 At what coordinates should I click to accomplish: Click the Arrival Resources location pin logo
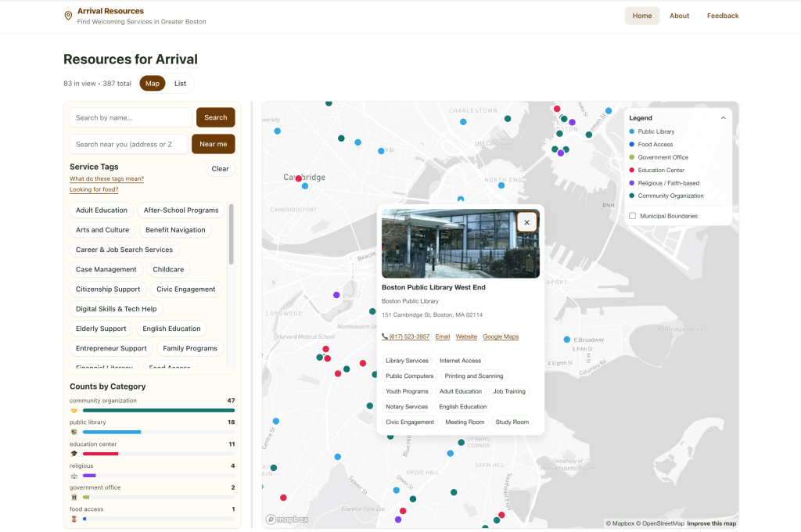coord(68,16)
